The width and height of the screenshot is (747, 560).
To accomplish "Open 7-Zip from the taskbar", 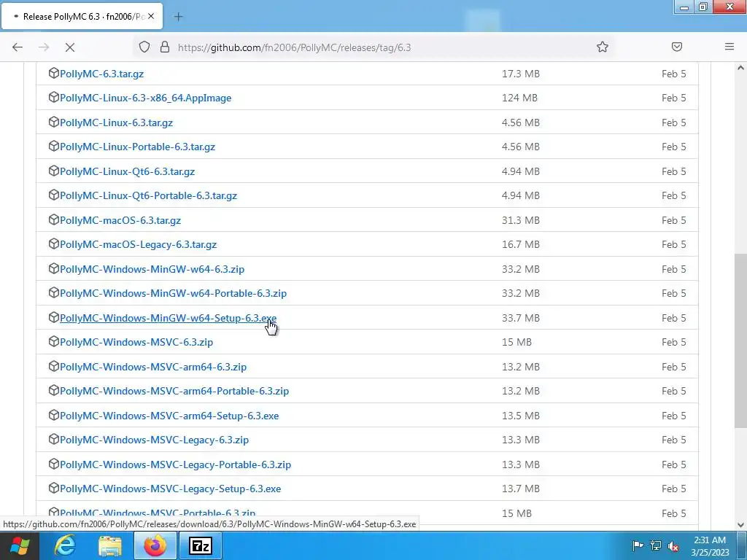I will click(x=200, y=545).
